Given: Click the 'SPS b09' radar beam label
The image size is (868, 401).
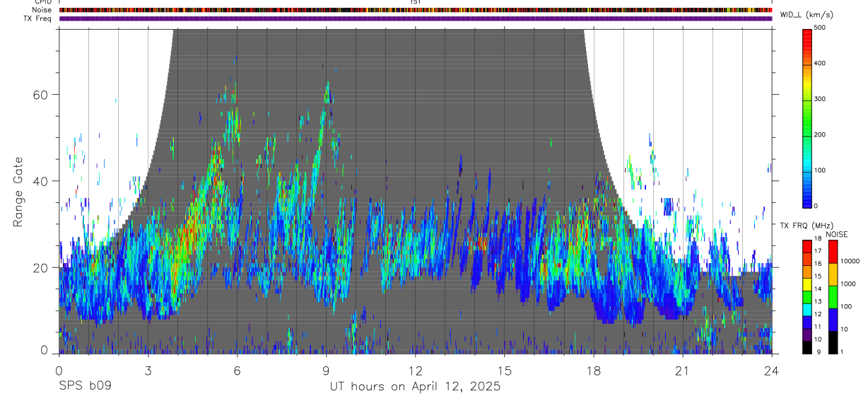Looking at the screenshot, I should point(85,387).
